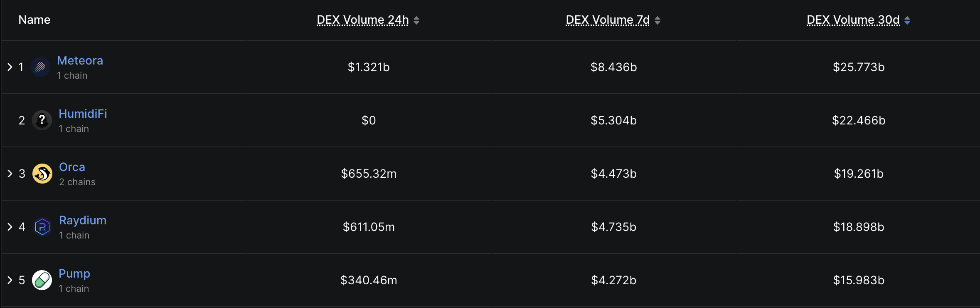This screenshot has width=980, height=308.
Task: Click the DEX Volume 30d column header
Action: click(x=853, y=20)
